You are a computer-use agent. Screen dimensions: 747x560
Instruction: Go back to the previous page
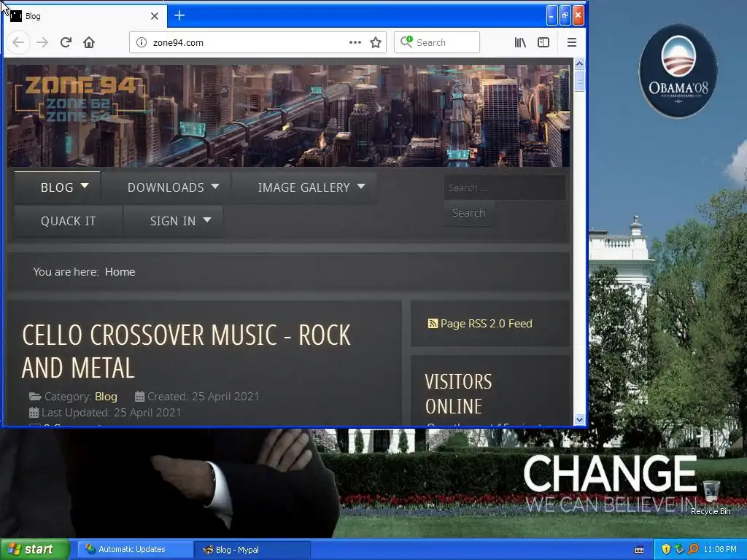18,42
